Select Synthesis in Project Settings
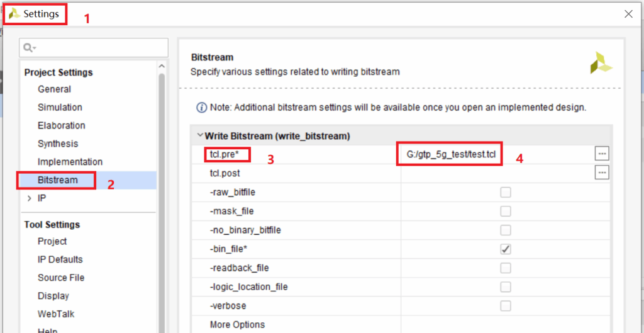 pyautogui.click(x=58, y=144)
